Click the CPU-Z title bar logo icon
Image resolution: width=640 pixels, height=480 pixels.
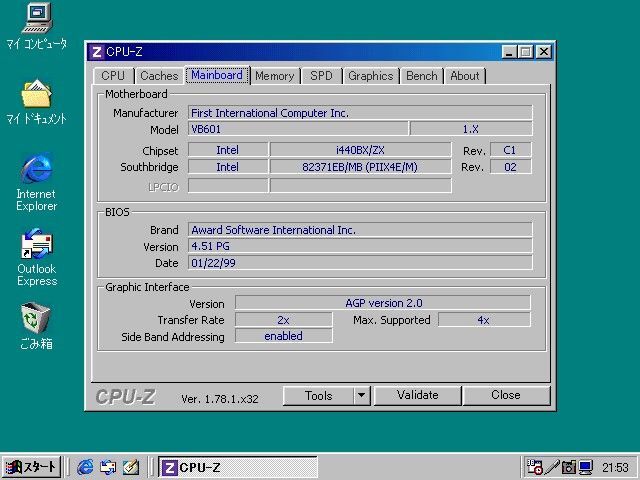tap(96, 52)
